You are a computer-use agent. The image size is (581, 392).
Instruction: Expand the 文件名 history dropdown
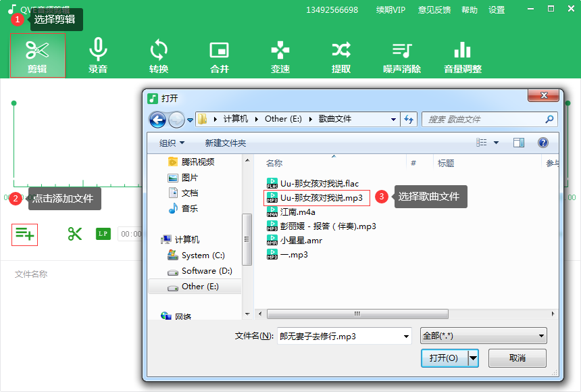pos(406,337)
